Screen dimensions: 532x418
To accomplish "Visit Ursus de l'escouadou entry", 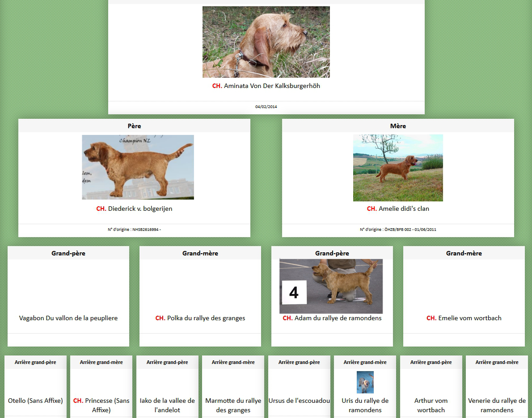I will click(x=299, y=401).
